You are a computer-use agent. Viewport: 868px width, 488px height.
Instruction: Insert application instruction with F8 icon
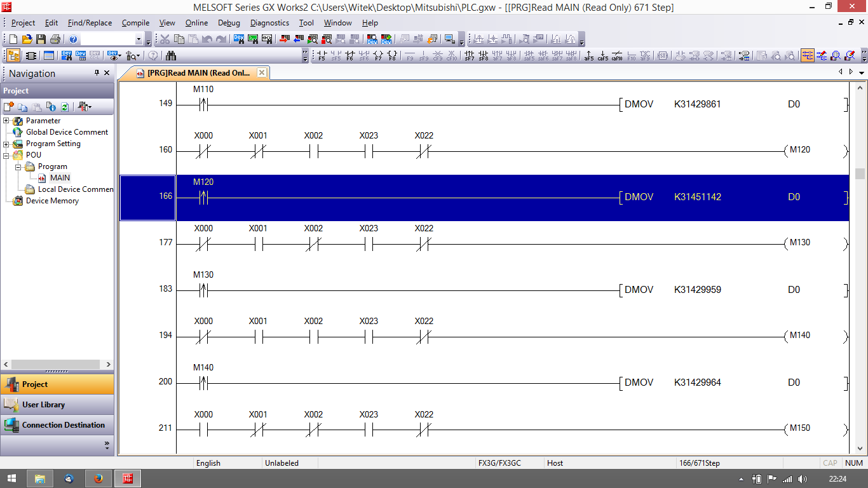[x=392, y=56]
